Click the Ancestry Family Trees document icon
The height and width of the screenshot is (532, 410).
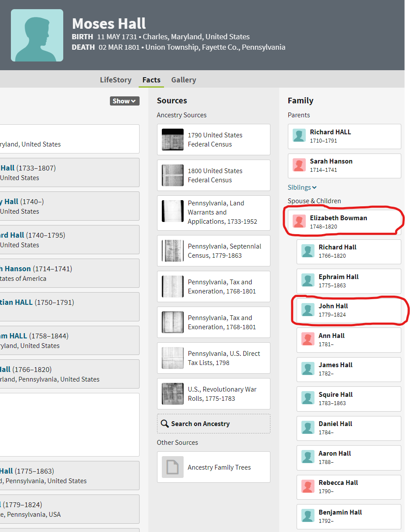pos(173,467)
